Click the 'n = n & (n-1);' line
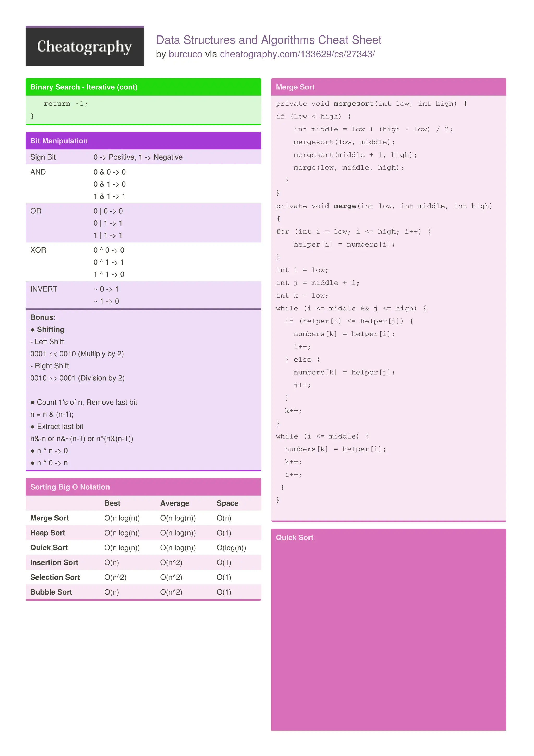Screen dimensions: 534x756 52,415
